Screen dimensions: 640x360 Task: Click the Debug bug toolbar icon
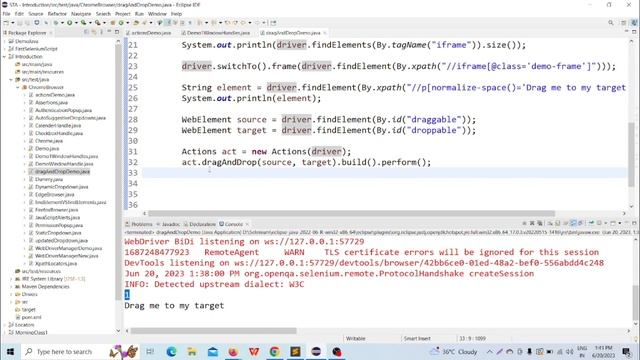pyautogui.click(x=56, y=23)
